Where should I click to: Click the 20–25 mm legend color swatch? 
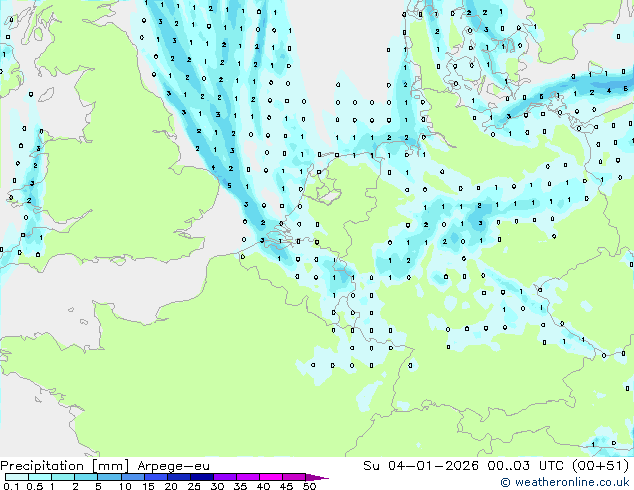click(178, 477)
